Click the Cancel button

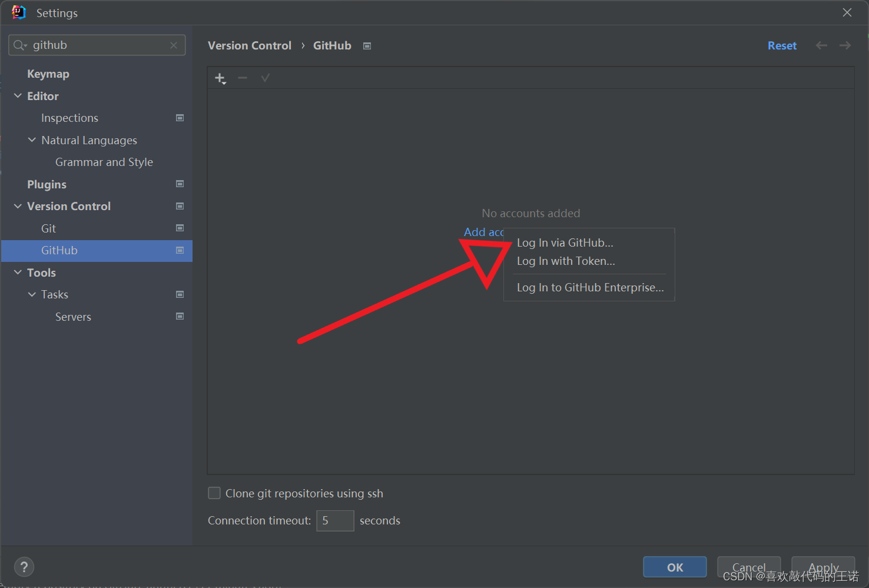749,567
